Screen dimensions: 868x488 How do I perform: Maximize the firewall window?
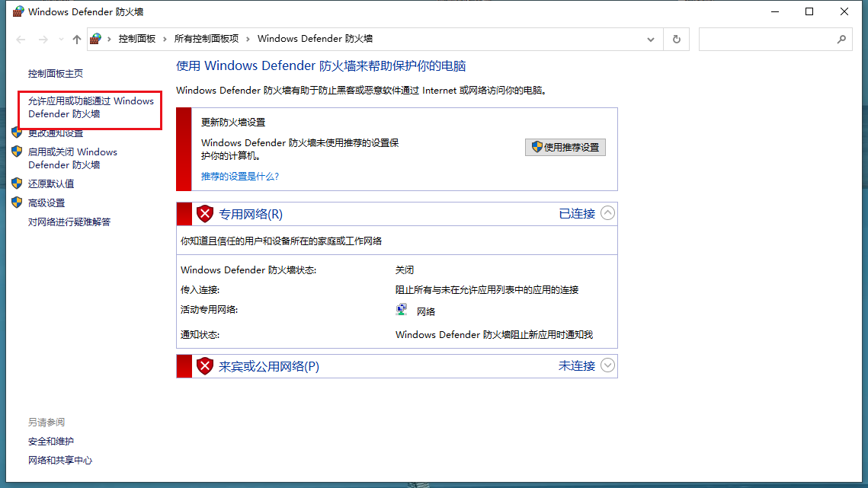coord(809,11)
